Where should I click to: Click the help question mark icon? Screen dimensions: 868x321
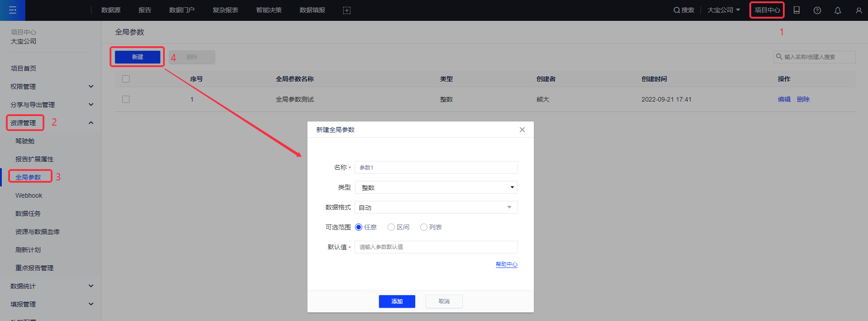click(817, 10)
